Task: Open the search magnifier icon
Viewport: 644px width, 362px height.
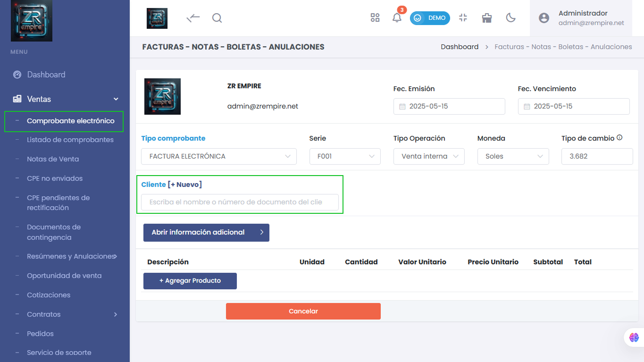Action: (x=217, y=18)
